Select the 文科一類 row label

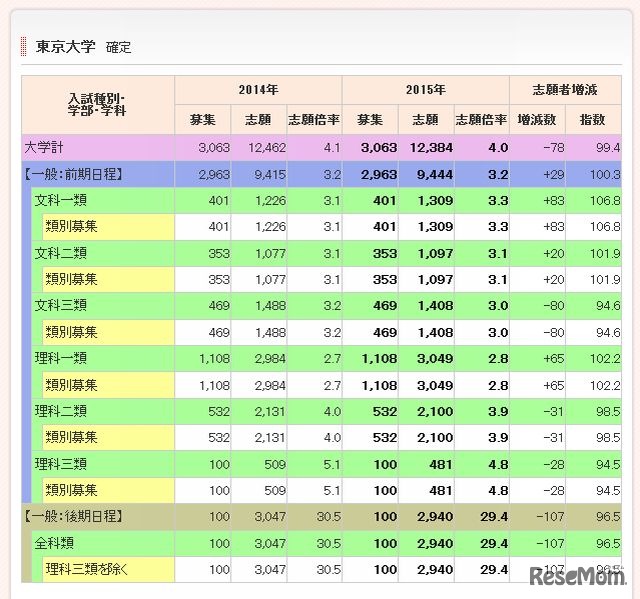(60, 200)
